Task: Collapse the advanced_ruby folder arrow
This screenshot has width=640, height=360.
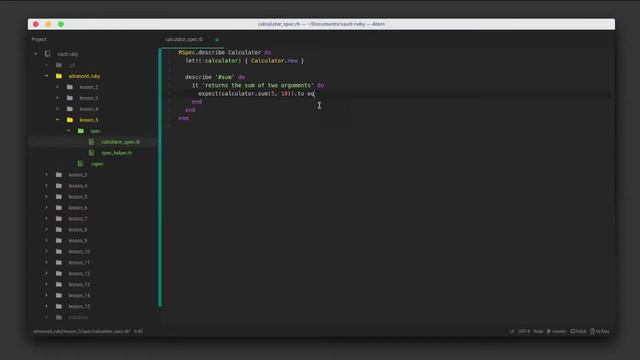Action: tap(47, 76)
